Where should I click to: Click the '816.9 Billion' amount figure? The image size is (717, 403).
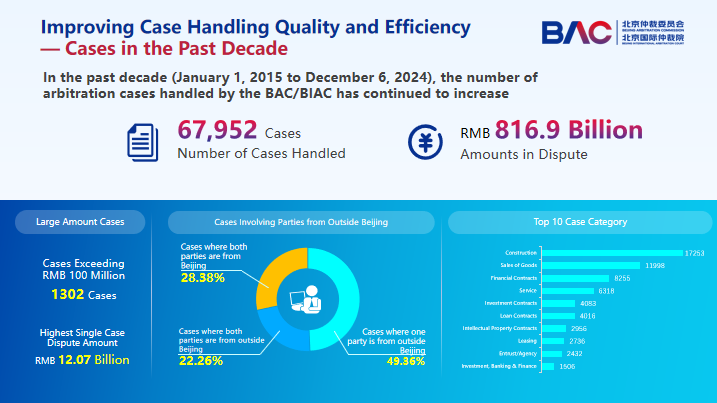[569, 129]
